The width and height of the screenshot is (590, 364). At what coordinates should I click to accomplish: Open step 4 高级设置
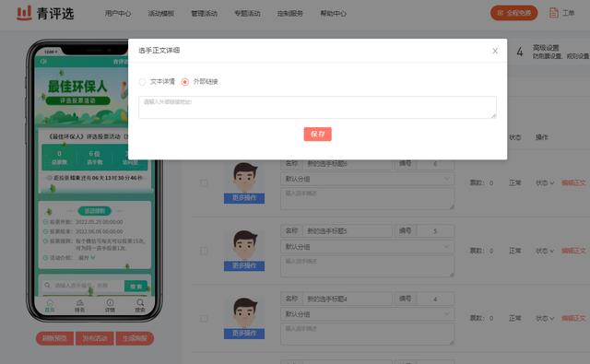pyautogui.click(x=551, y=52)
